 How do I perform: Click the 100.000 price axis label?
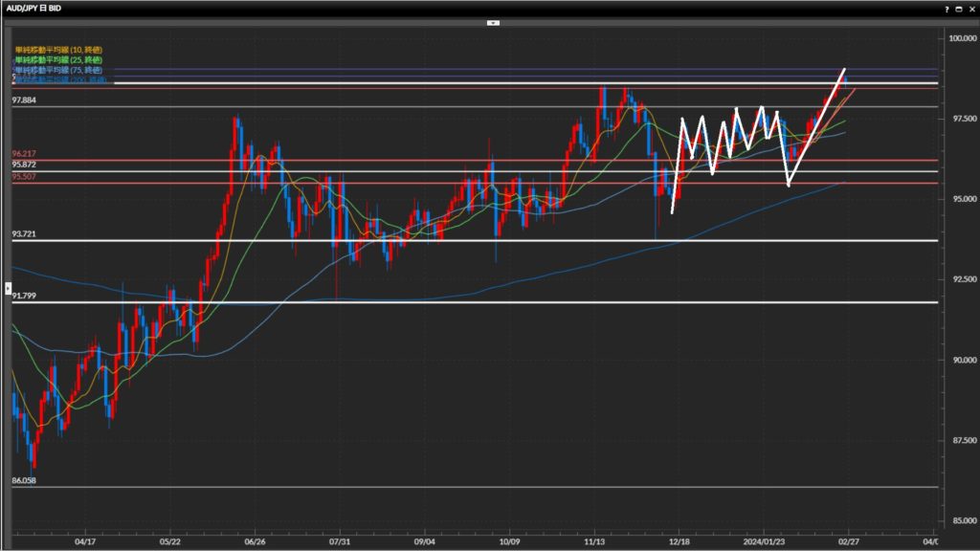[x=960, y=38]
